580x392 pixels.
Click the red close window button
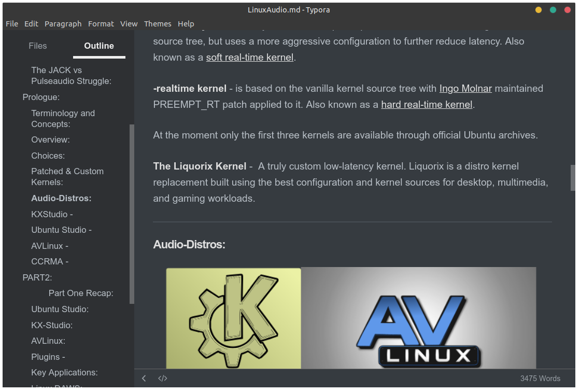pos(568,10)
